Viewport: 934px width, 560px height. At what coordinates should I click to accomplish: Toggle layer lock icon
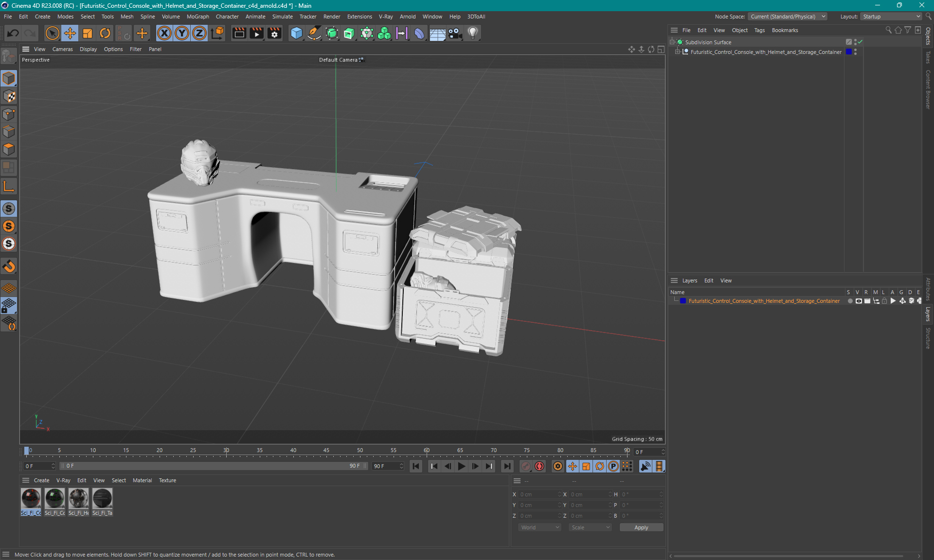click(x=884, y=301)
